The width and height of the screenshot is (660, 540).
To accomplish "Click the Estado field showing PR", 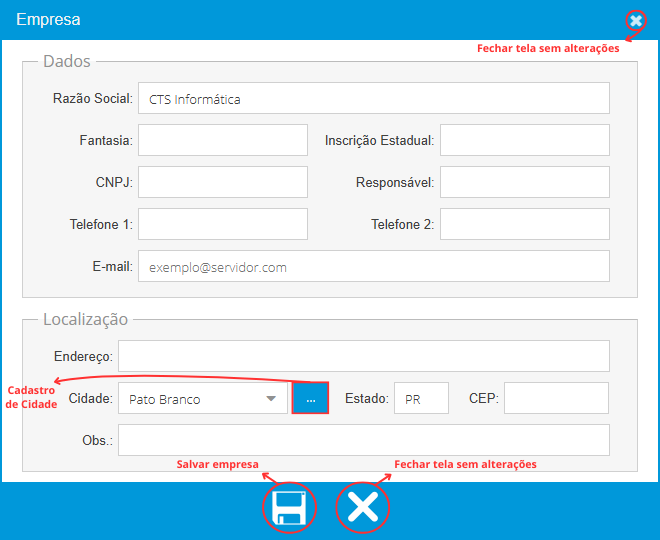I will coord(421,398).
